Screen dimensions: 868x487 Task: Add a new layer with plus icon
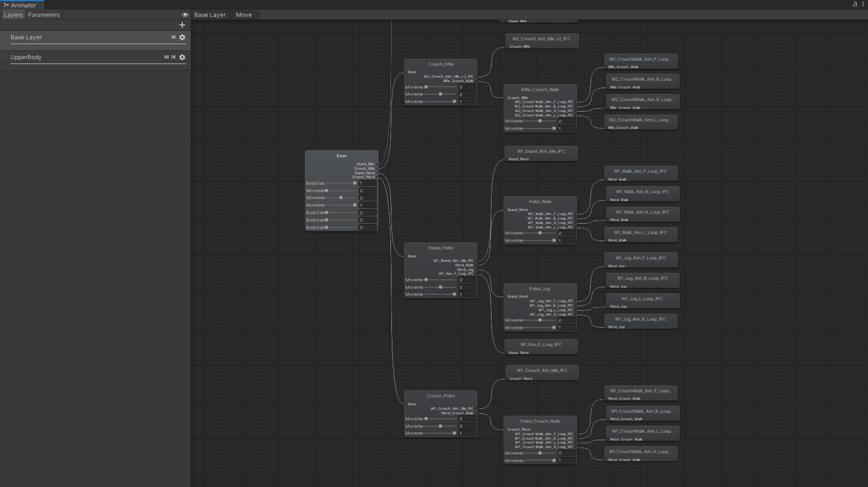[x=182, y=25]
